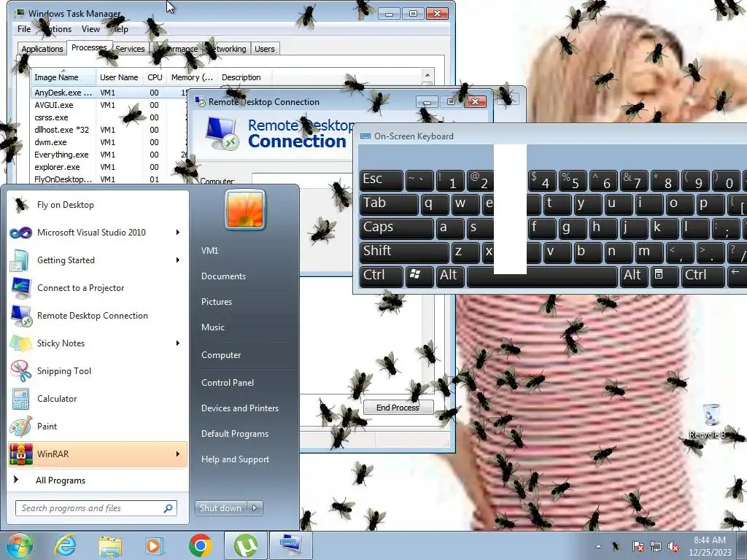Image resolution: width=747 pixels, height=560 pixels.
Task: Toggle right Ctrl key on On-Screen Keyboard
Action: pyautogui.click(x=703, y=276)
